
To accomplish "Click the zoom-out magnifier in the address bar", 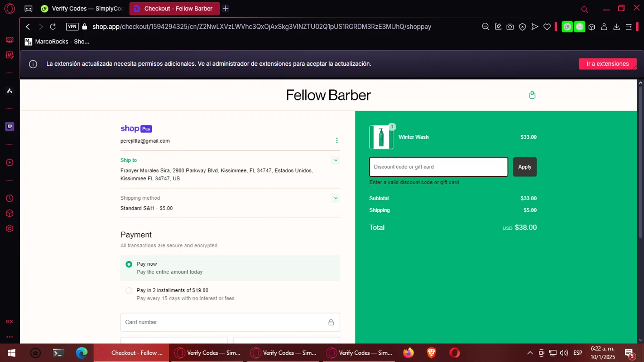I will coord(486,27).
